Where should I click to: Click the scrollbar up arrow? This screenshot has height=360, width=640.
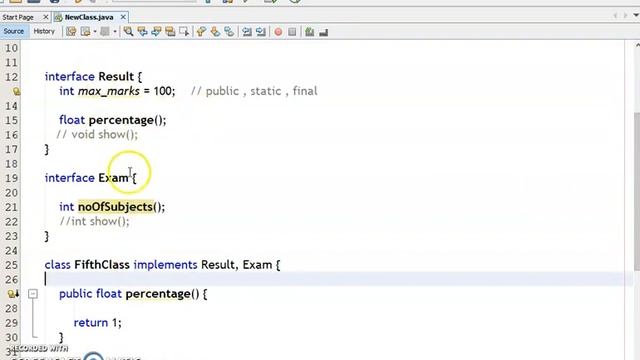[637, 45]
